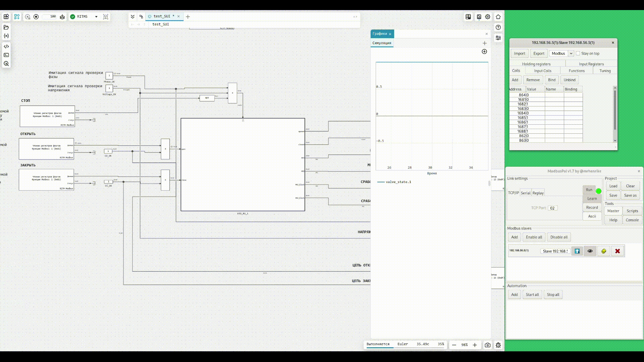Take a screenshot with camera icon

tap(488, 345)
